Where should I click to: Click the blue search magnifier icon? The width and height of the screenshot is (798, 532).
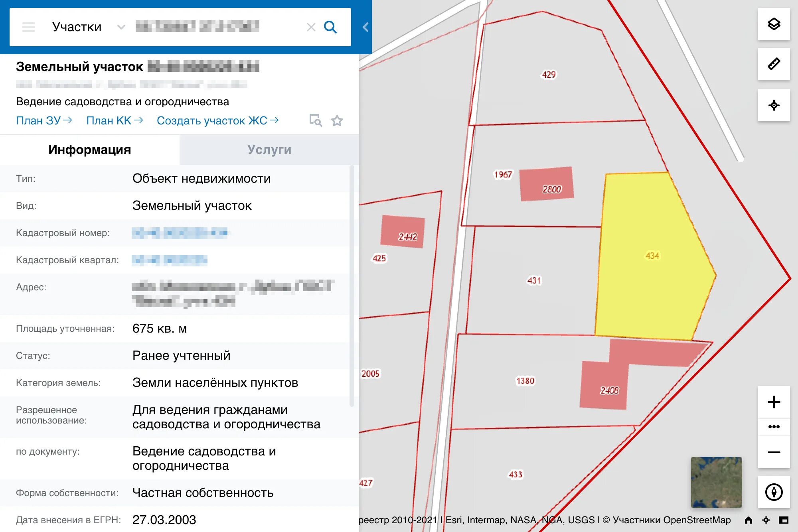pos(330,27)
